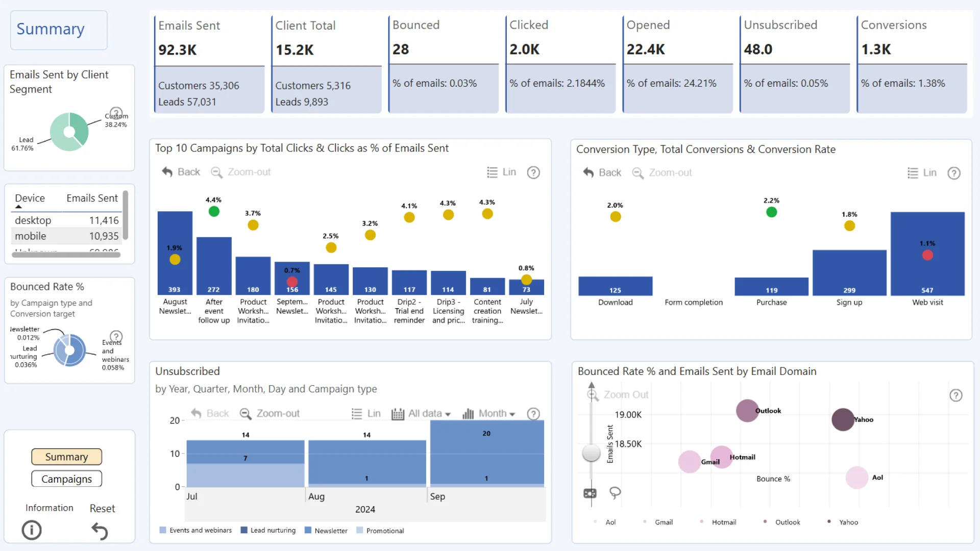This screenshot has height=551, width=980.
Task: Select the Sep column in Unsubscribed chart
Action: 487,453
